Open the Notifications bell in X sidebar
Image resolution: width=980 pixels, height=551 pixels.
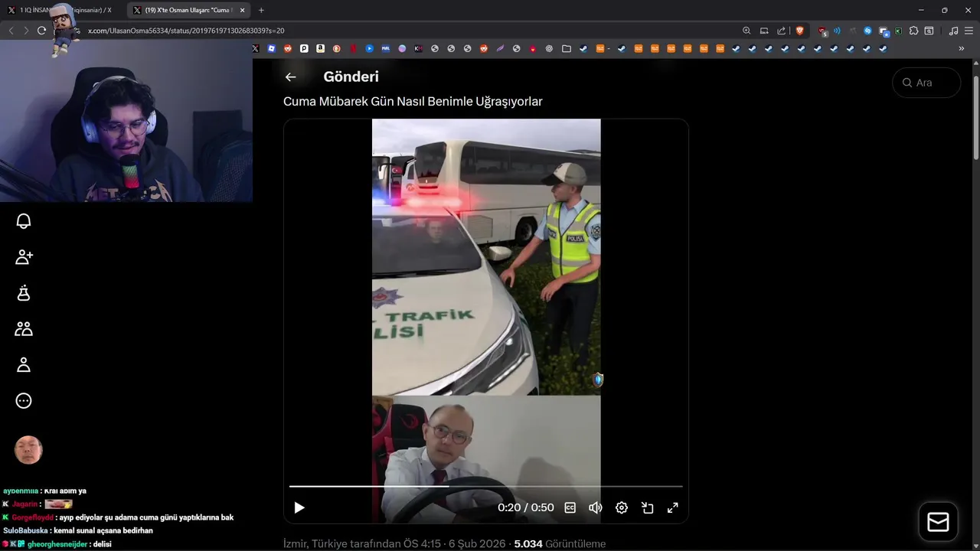24,221
